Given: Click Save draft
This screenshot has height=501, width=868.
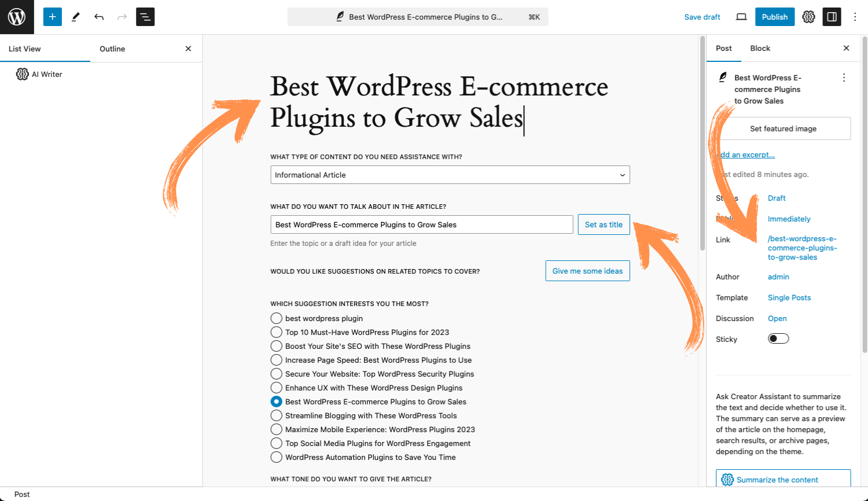Looking at the screenshot, I should pyautogui.click(x=702, y=17).
